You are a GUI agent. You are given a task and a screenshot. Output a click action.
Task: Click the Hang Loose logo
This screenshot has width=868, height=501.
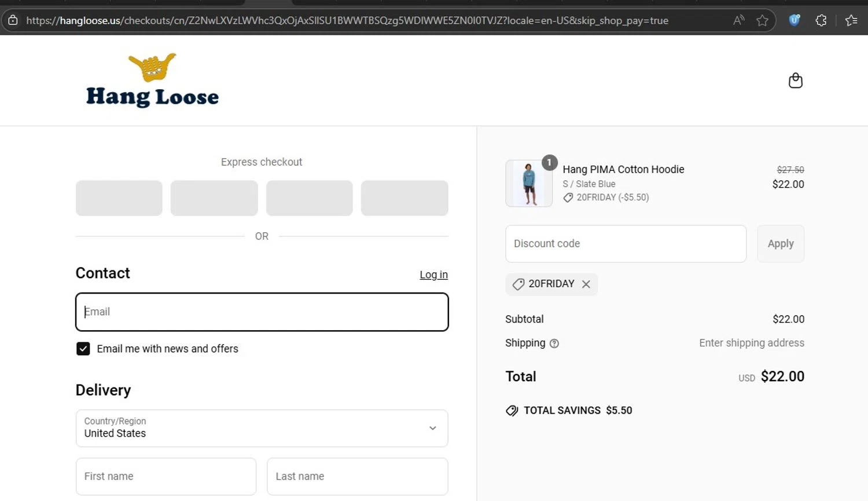(x=152, y=81)
